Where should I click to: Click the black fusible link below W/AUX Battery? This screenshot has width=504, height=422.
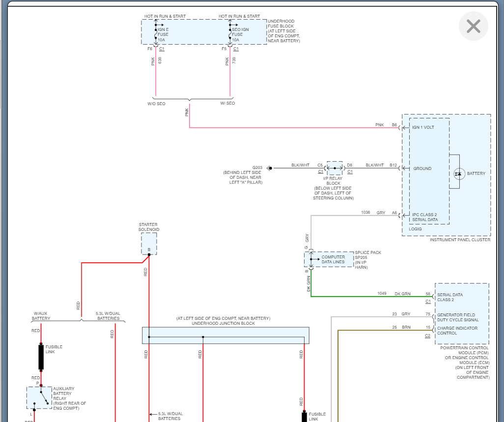point(41,357)
